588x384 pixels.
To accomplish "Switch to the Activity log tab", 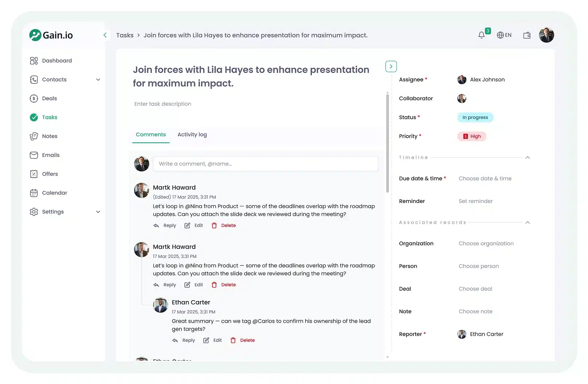I will coord(192,135).
